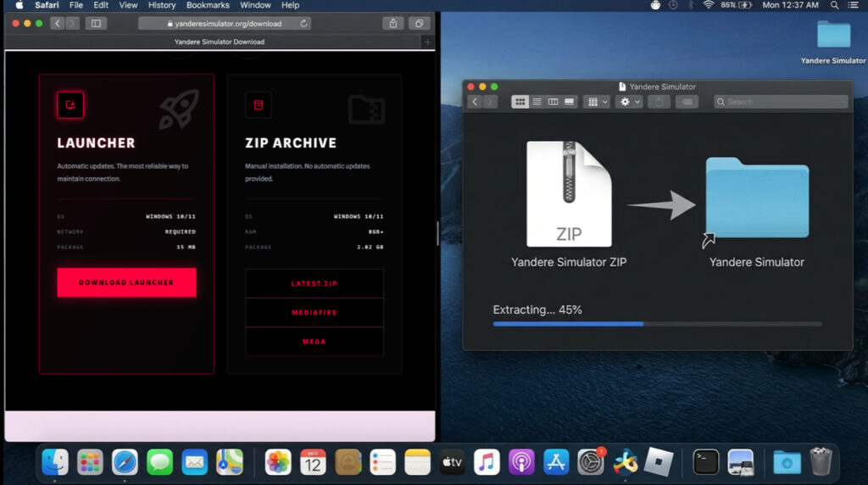The image size is (868, 485).
Task: Switch Finder to list view
Action: click(537, 102)
